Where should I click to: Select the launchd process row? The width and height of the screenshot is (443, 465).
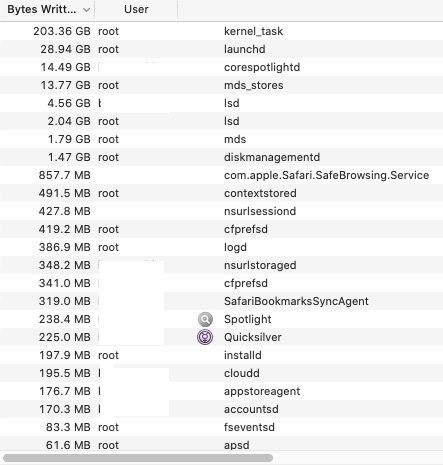point(221,49)
